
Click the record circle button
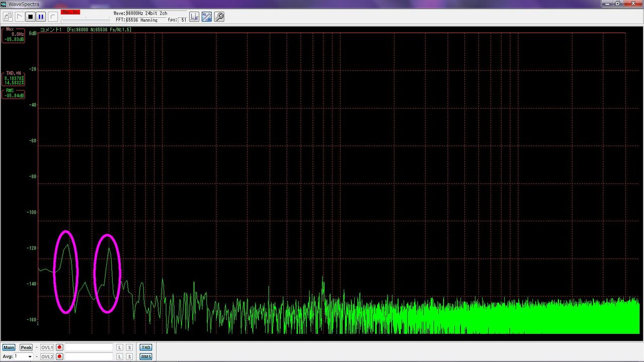[x=53, y=17]
